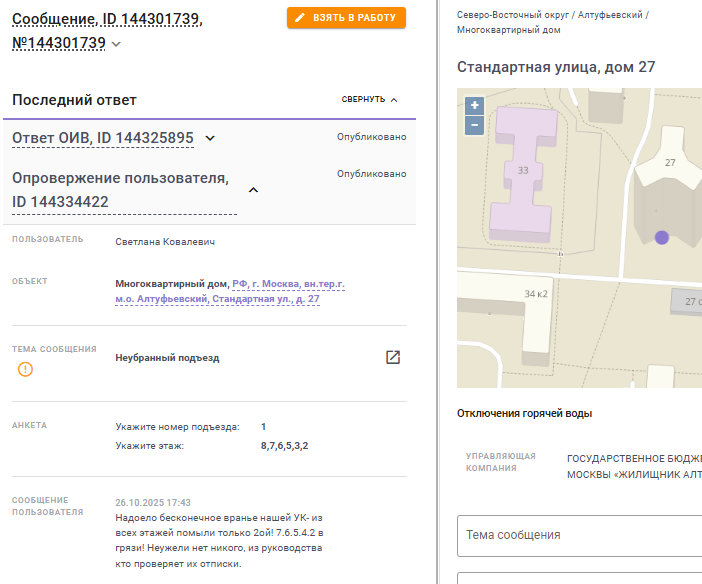The height and width of the screenshot is (584, 702).
Task: Focus the Тема сообщения input field
Action: 579,536
